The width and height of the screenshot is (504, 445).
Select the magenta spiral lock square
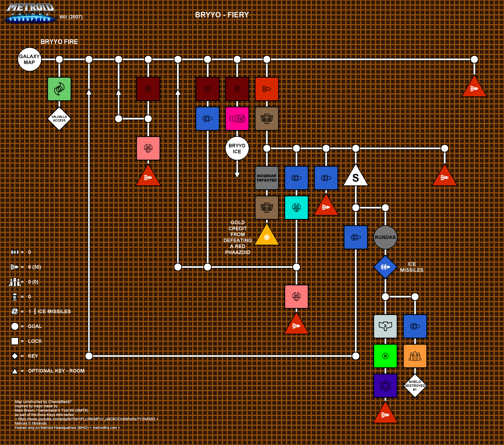point(237,119)
